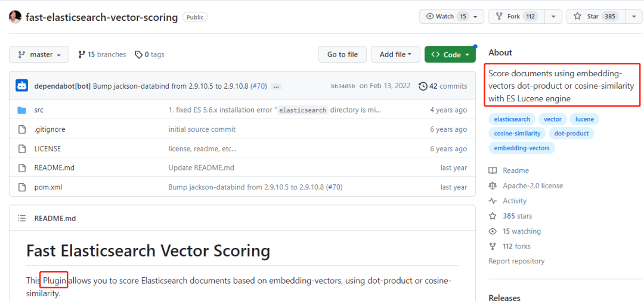This screenshot has height=301, width=644.
Task: Expand the Fork options arrow
Action: 553,17
